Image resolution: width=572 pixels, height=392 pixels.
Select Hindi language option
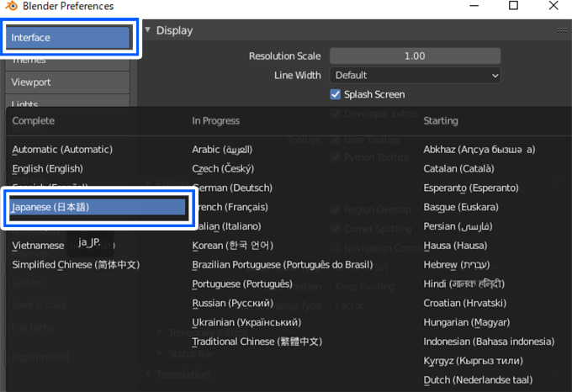(464, 284)
